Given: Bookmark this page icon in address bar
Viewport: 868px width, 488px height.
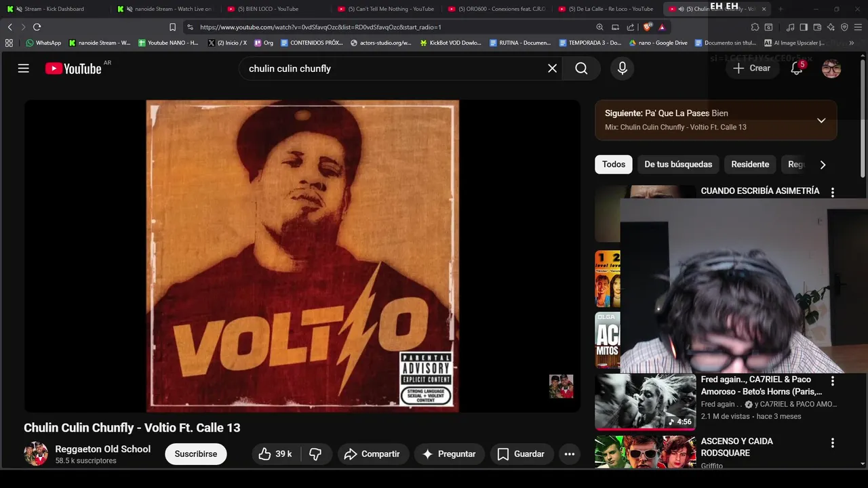Looking at the screenshot, I should click(172, 27).
